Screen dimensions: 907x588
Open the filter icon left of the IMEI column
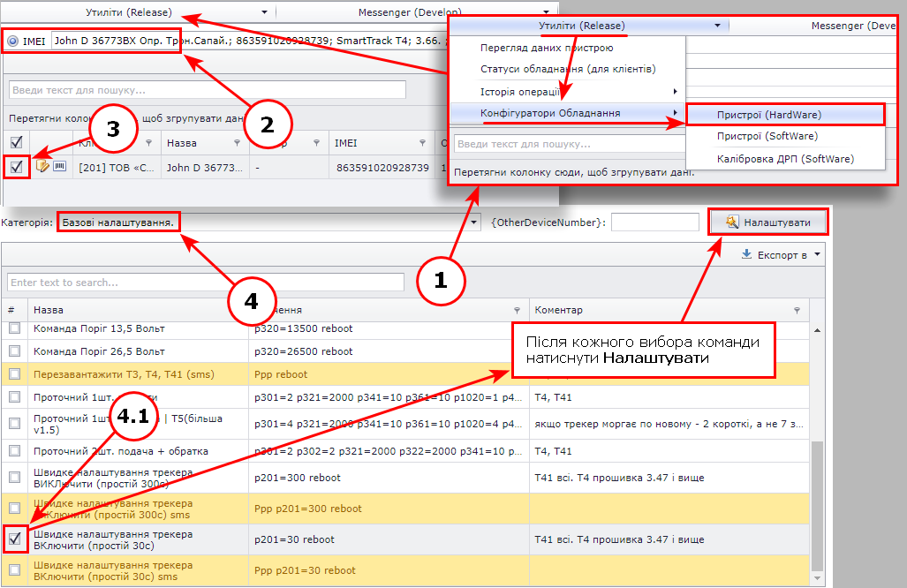coord(316,143)
